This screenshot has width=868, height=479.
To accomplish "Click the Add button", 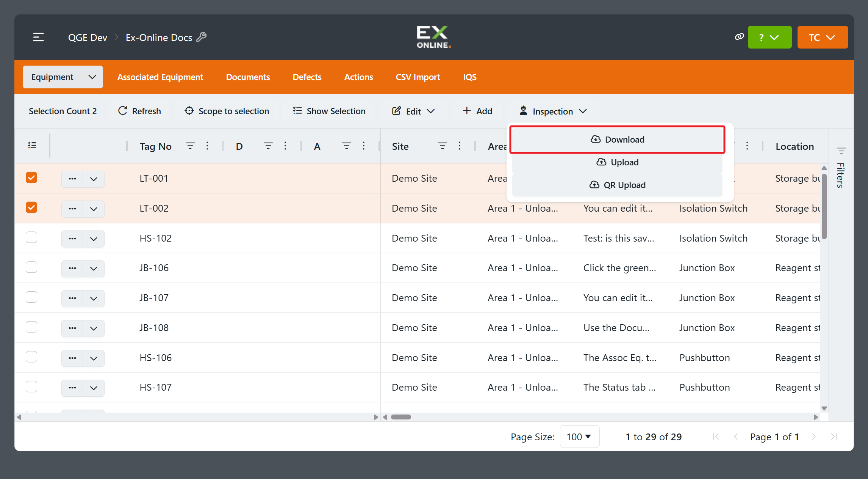I will 477,111.
